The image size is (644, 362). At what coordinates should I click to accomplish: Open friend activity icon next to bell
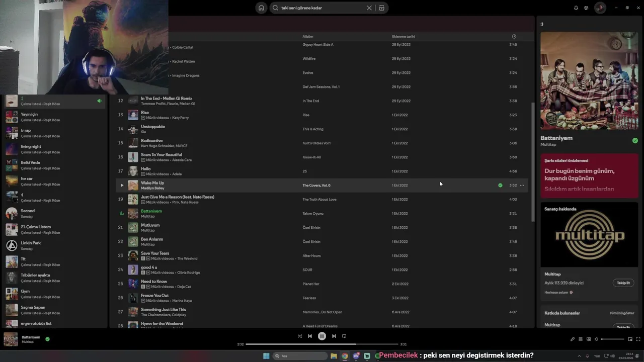click(x=586, y=8)
